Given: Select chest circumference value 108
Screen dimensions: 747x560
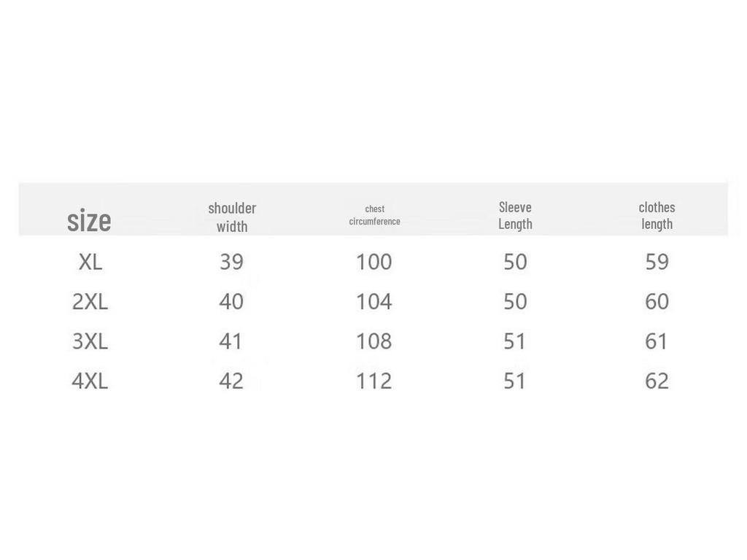Looking at the screenshot, I should tap(373, 341).
